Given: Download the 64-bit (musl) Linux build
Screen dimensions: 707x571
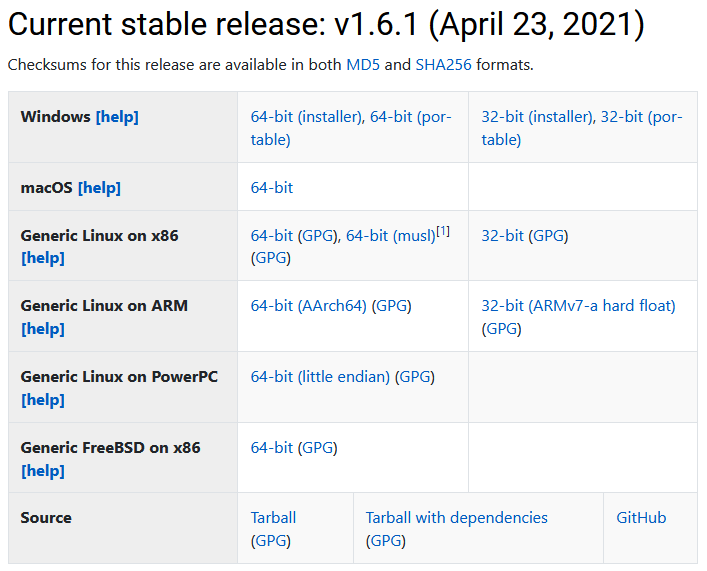Looking at the screenshot, I should click(390, 236).
